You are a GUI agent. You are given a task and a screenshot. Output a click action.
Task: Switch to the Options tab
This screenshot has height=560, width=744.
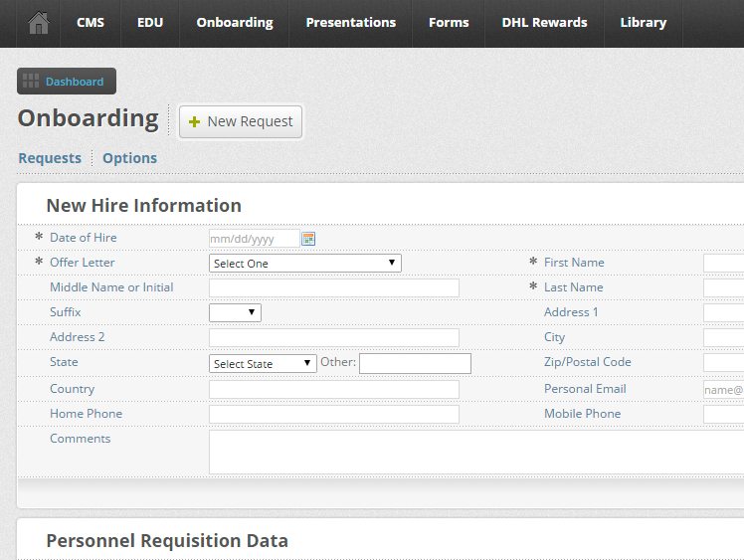(x=129, y=158)
